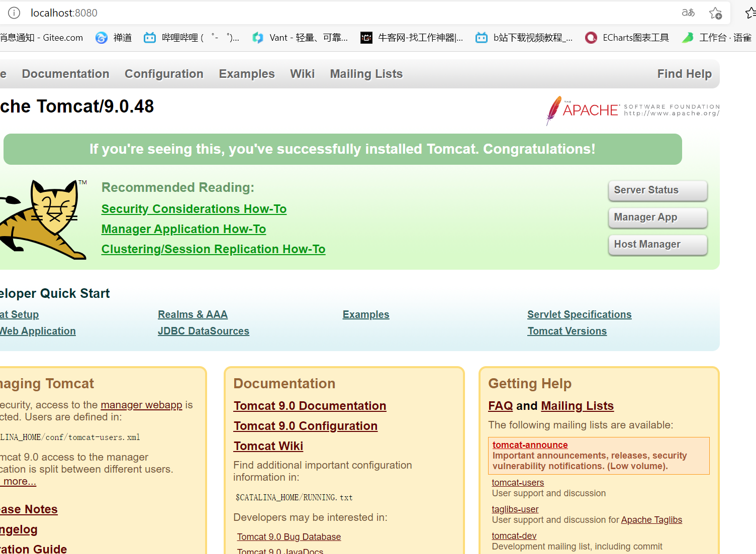Open JDBC DataSources link
This screenshot has height=554, width=756.
pos(204,331)
